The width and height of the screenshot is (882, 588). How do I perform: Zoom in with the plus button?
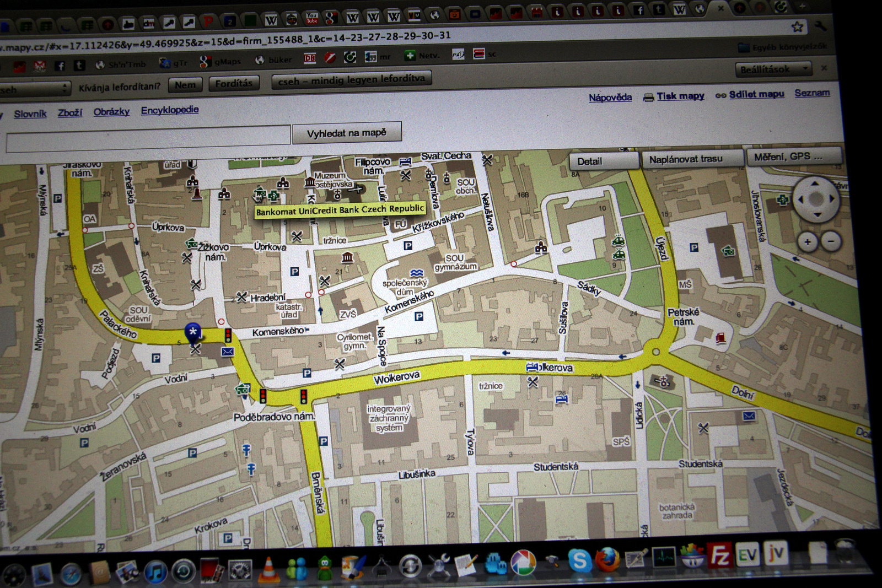point(807,242)
